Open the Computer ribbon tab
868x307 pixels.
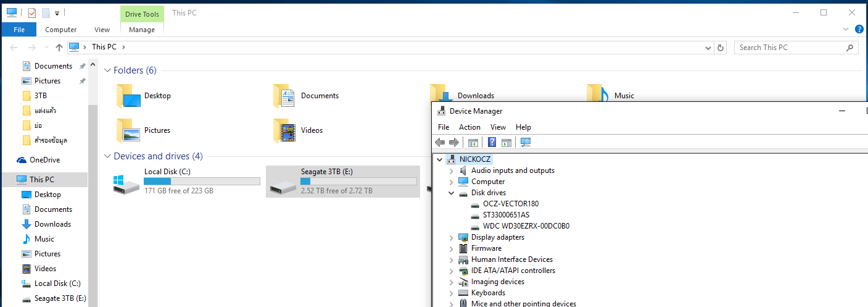61,30
